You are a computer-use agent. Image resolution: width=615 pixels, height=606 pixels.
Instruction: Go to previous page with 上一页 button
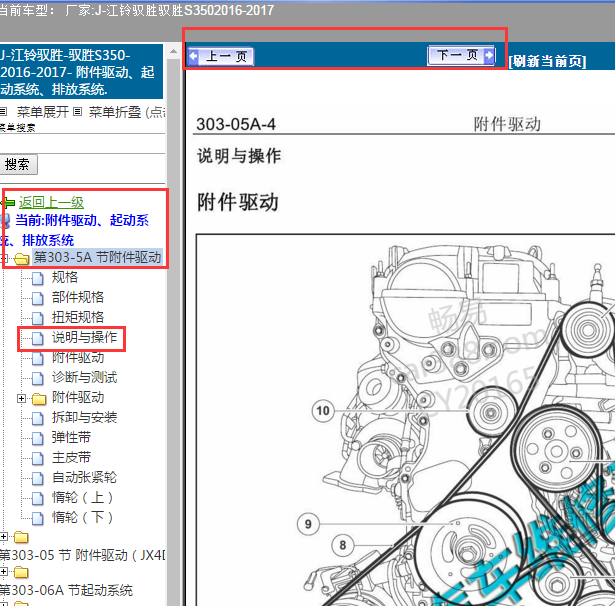pos(220,56)
